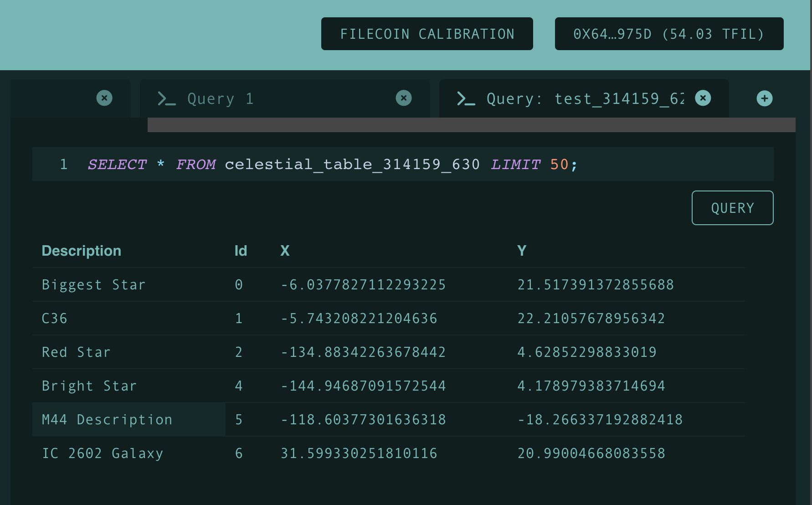Click X value 31.599330251810116
812x505 pixels.
359,453
